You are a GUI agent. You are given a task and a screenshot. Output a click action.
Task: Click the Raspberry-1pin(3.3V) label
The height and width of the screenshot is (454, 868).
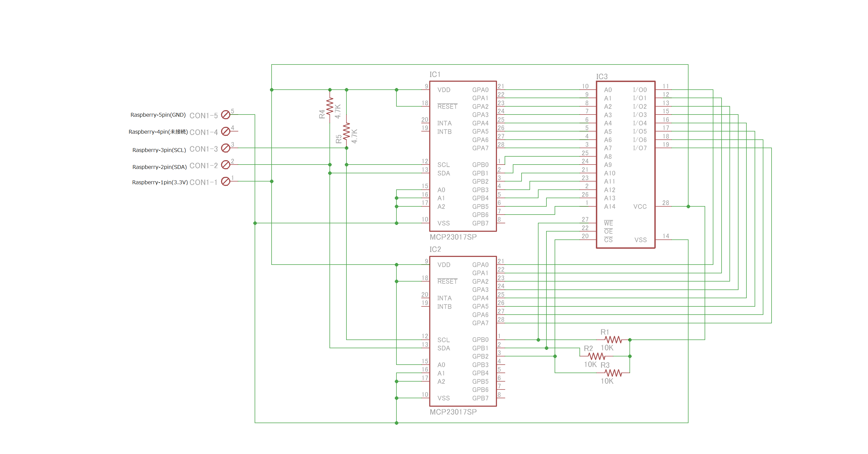(160, 182)
